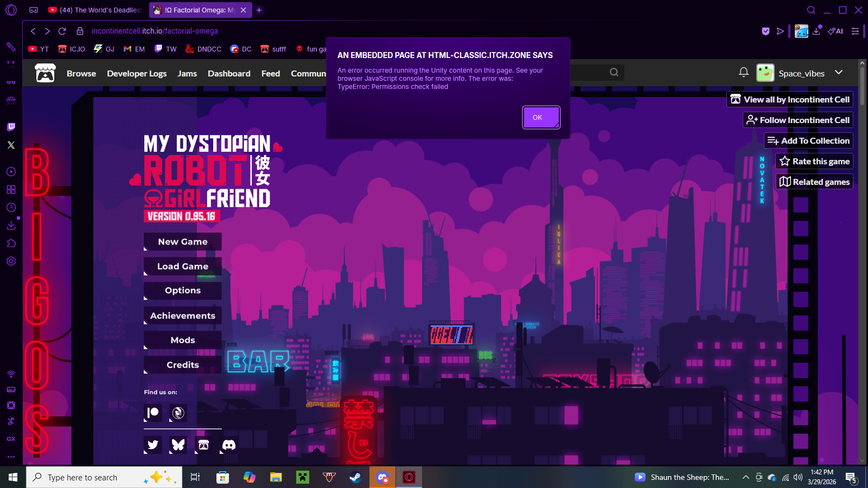
Task: Open the GX Control sidebar icon
Action: click(x=11, y=439)
